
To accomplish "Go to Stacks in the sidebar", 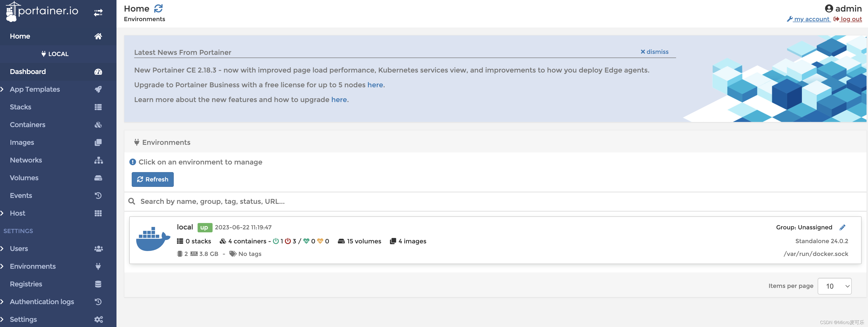I will pos(58,107).
